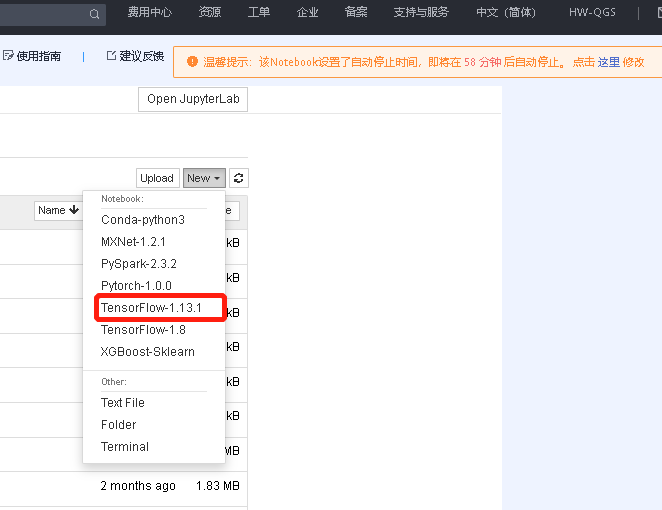The width and height of the screenshot is (662, 510).
Task: Open the 支持与服务 menu
Action: point(421,12)
